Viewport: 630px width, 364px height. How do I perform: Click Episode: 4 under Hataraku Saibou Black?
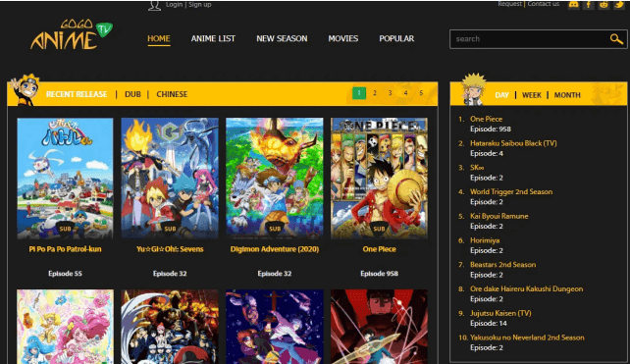[x=487, y=153]
